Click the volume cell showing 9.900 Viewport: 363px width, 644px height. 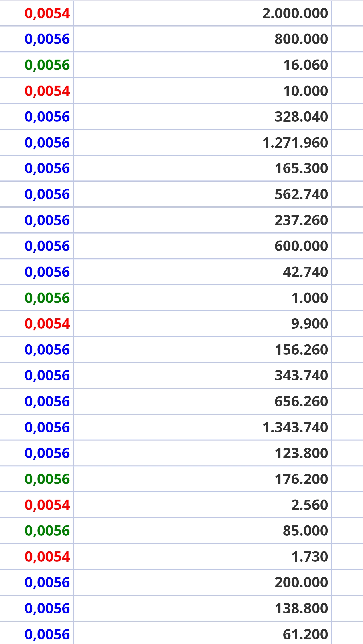309,324
